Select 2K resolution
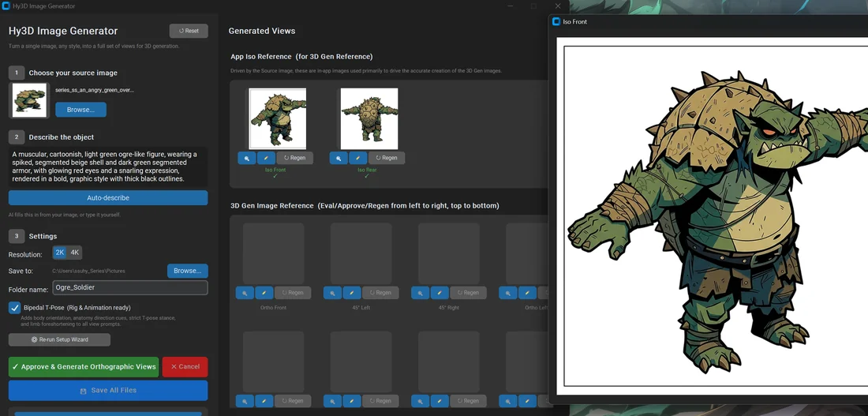This screenshot has height=416, width=868. (x=60, y=253)
